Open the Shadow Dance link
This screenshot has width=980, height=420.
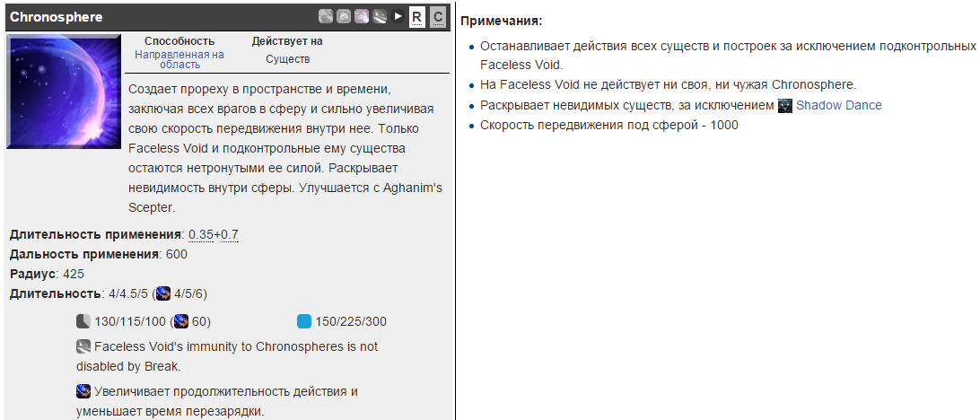click(x=838, y=105)
